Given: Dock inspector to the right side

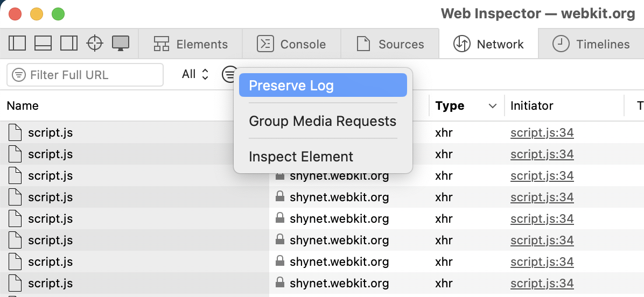Looking at the screenshot, I should pos(69,44).
